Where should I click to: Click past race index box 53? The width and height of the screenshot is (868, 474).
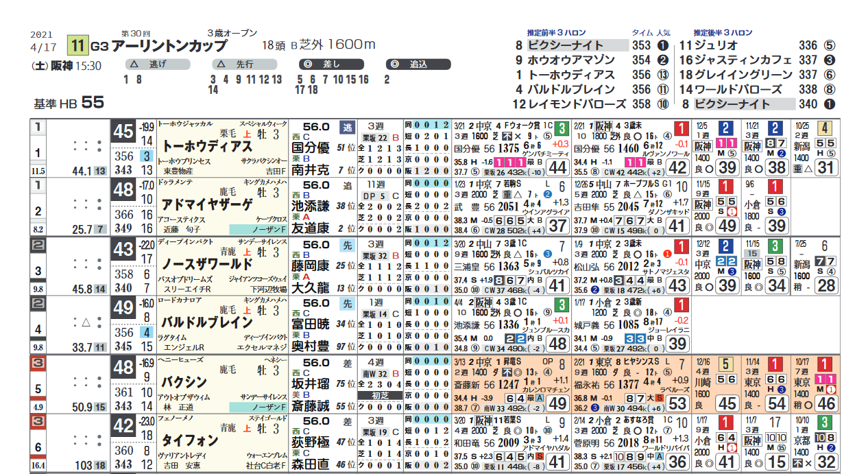coord(676,403)
